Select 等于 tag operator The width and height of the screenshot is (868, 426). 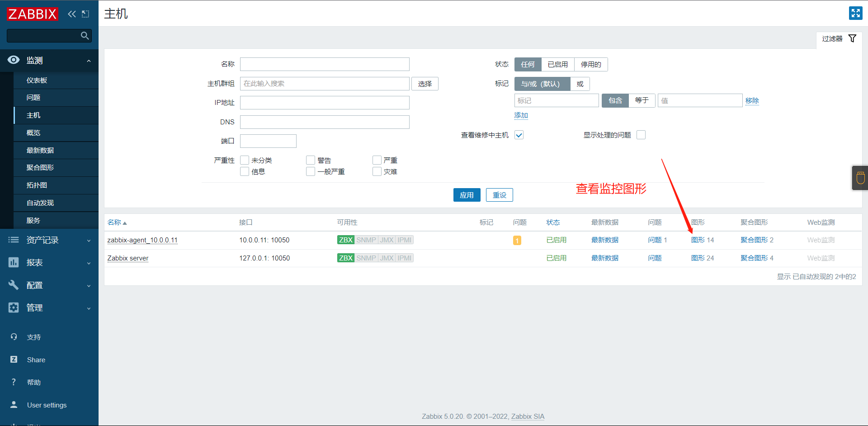coord(642,100)
